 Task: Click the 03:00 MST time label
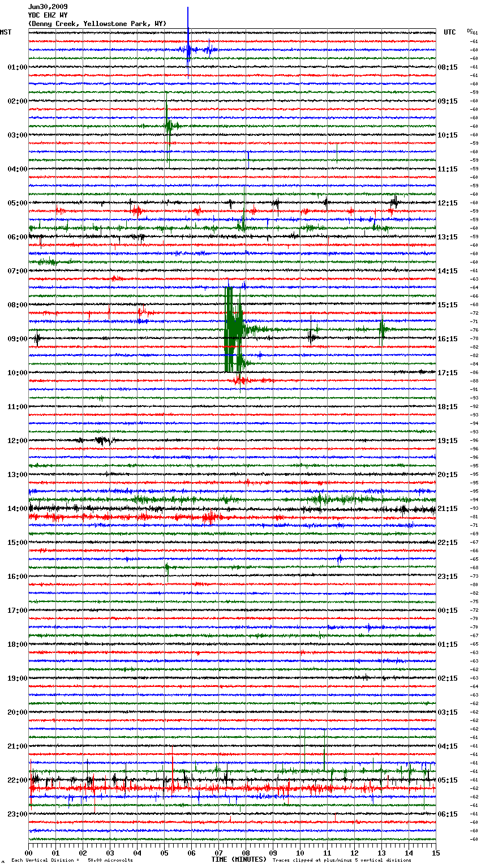pyautogui.click(x=18, y=135)
